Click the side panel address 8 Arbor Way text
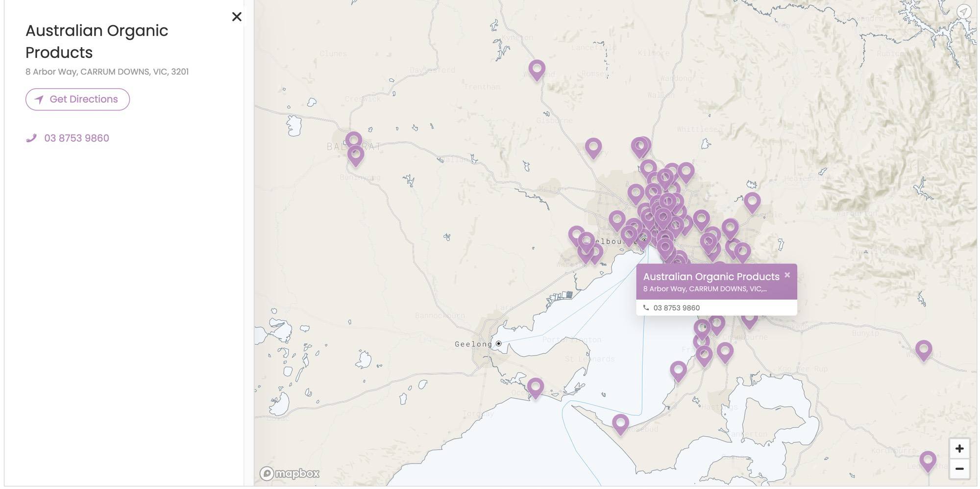The width and height of the screenshot is (980, 489). 107,72
